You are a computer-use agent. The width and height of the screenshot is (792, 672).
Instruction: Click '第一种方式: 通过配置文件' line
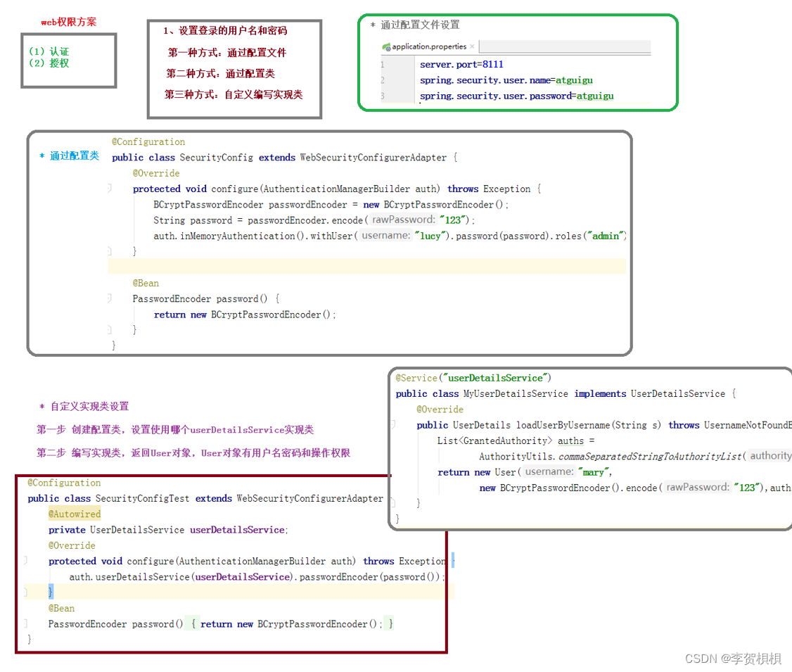[226, 53]
